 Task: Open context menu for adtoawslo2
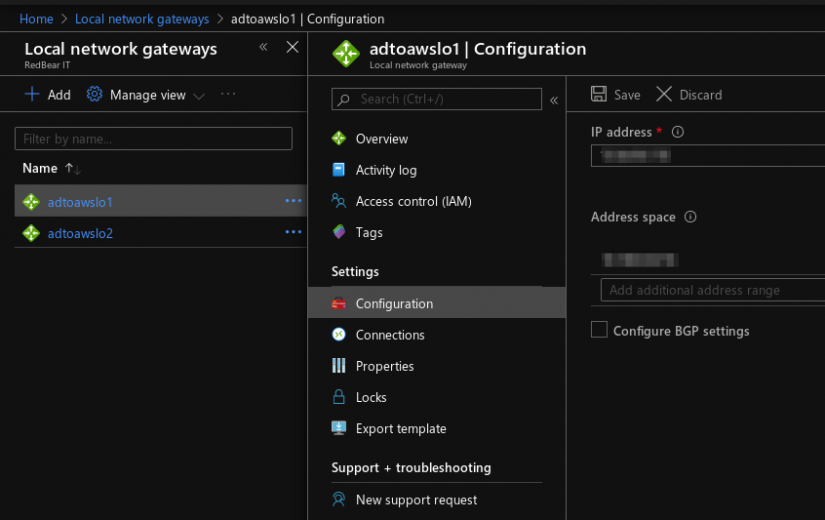pos(293,232)
